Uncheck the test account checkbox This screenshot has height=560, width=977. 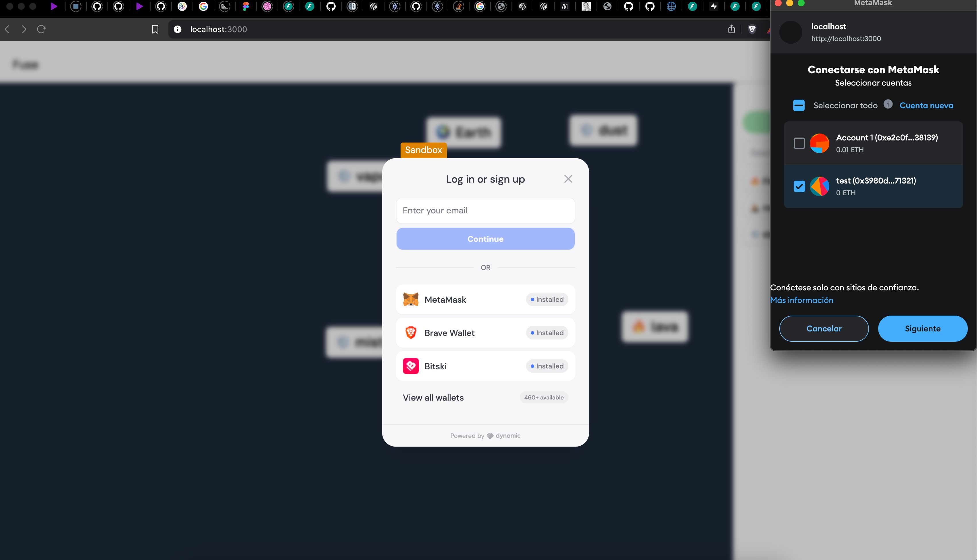[x=799, y=187]
